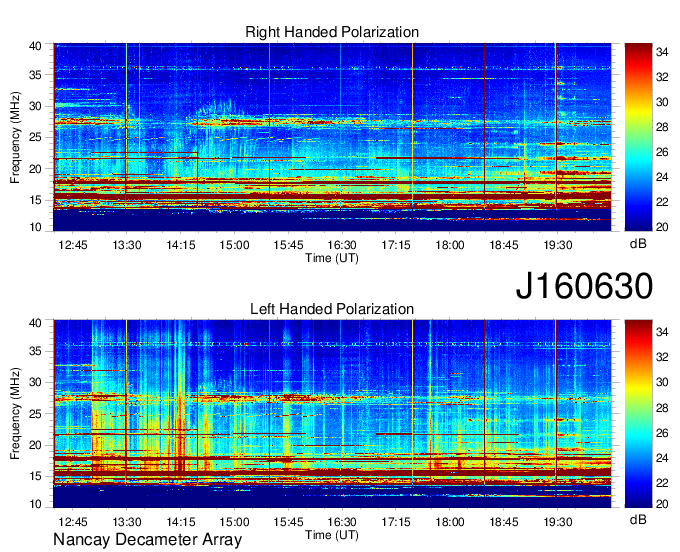The height and width of the screenshot is (552, 680).
Task: Click the 18:45 tick on the top time axis
Action: click(504, 245)
